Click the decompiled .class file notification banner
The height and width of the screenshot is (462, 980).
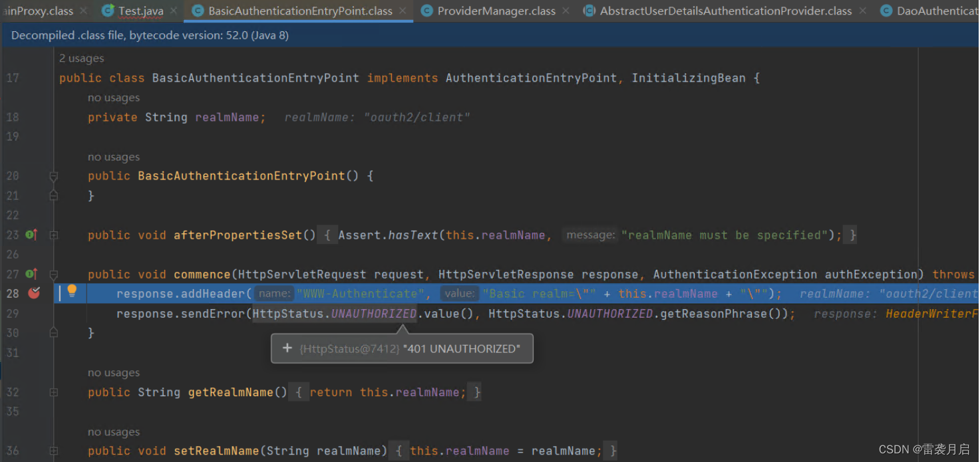point(490,35)
